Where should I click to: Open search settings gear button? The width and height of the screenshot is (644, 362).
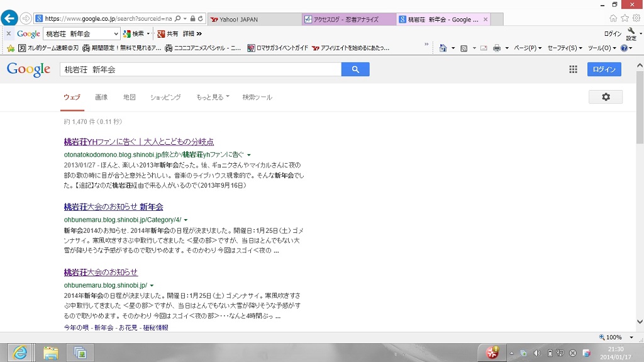tap(606, 97)
